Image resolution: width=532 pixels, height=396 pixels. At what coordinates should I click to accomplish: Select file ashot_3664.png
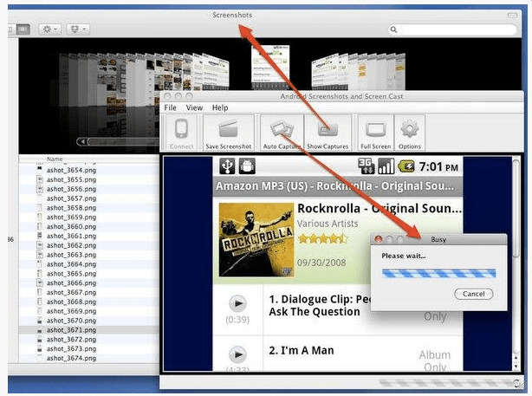click(x=71, y=264)
